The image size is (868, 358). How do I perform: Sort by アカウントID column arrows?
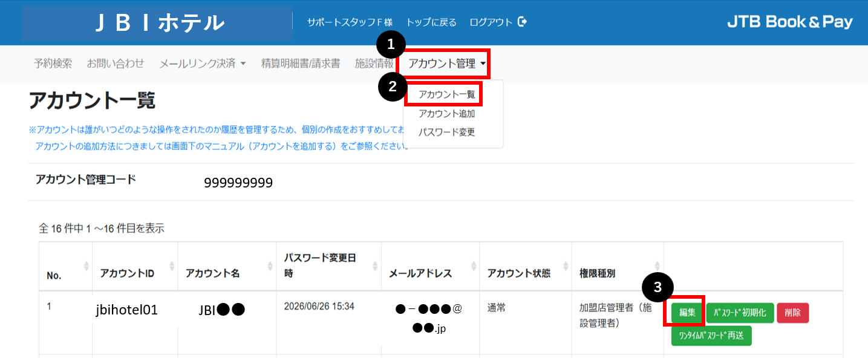pyautogui.click(x=172, y=266)
